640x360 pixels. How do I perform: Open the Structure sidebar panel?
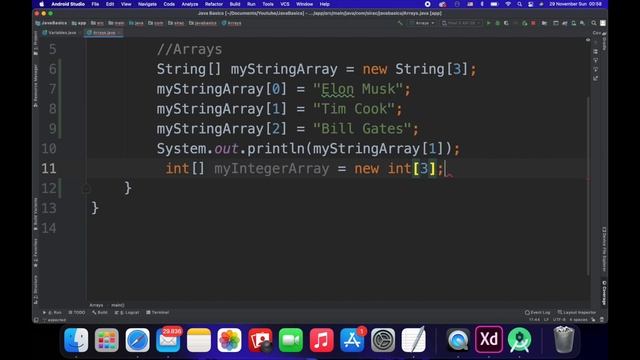pos(36,289)
